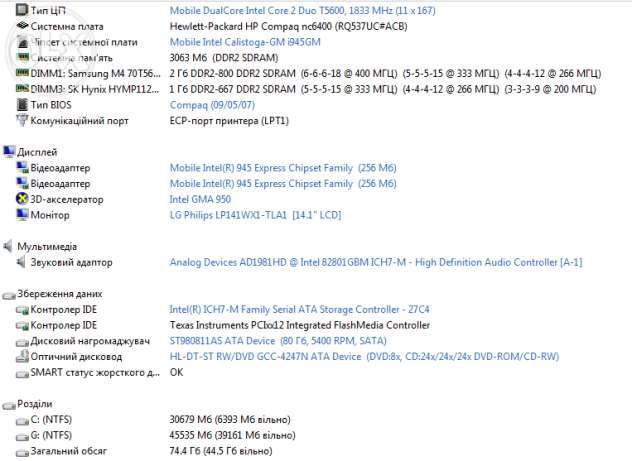Click the memory icon beside DIMM3: SK Hynix

(x=22, y=89)
